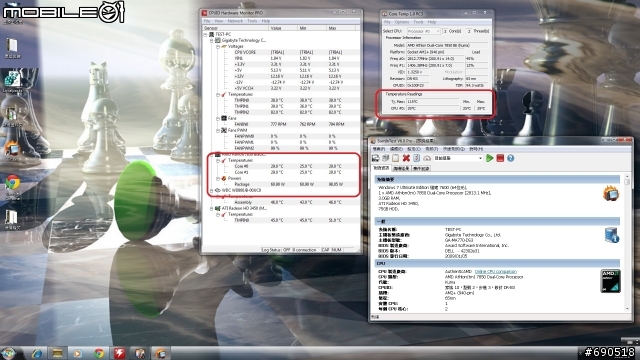The height and width of the screenshot is (360, 640).
Task: Open the Select CPU dropdown in Core Temp
Action: (x=424, y=31)
